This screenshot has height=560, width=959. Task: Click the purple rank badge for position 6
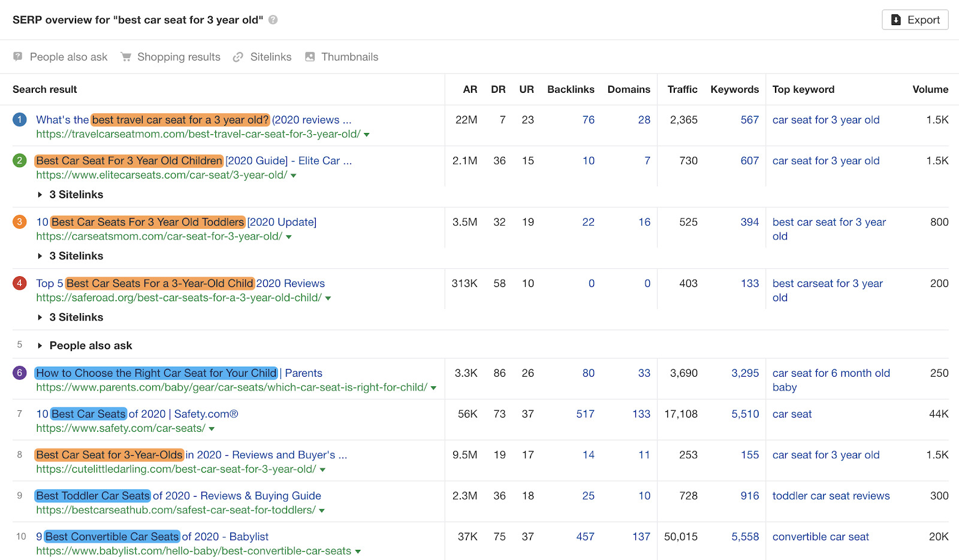coord(19,373)
